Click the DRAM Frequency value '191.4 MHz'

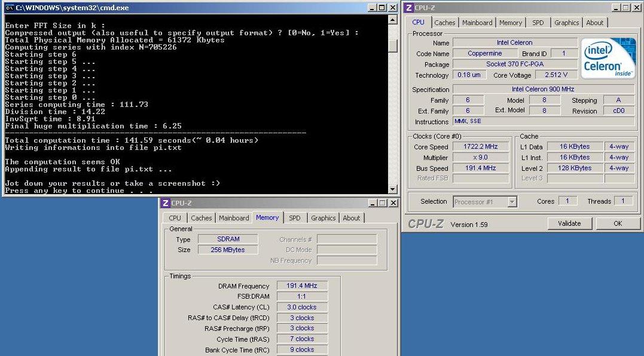[303, 286]
